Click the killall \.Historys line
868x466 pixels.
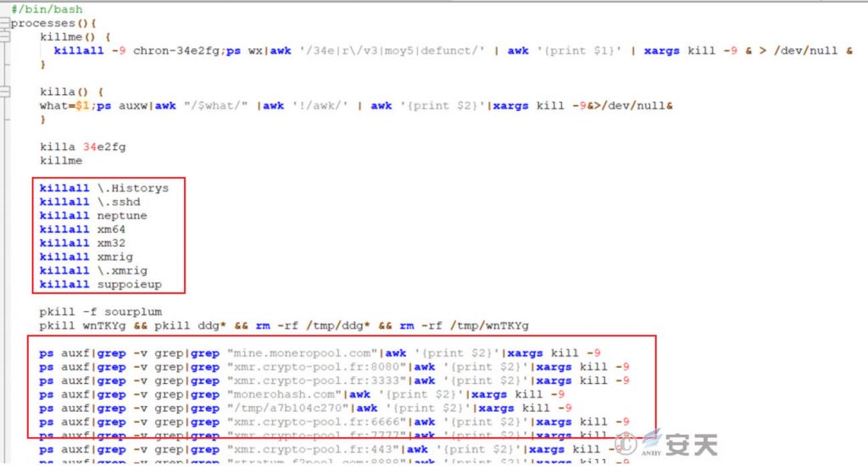[104, 188]
